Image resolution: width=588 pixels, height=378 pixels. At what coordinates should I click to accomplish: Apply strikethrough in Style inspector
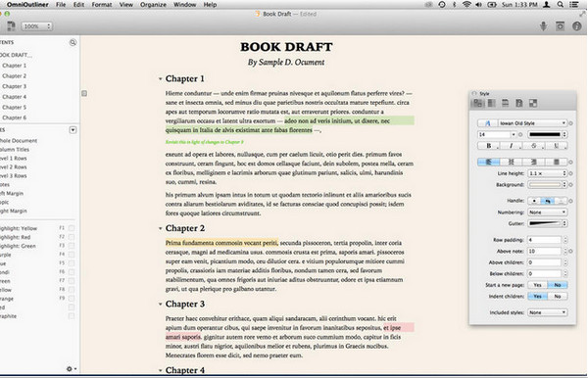click(x=534, y=146)
